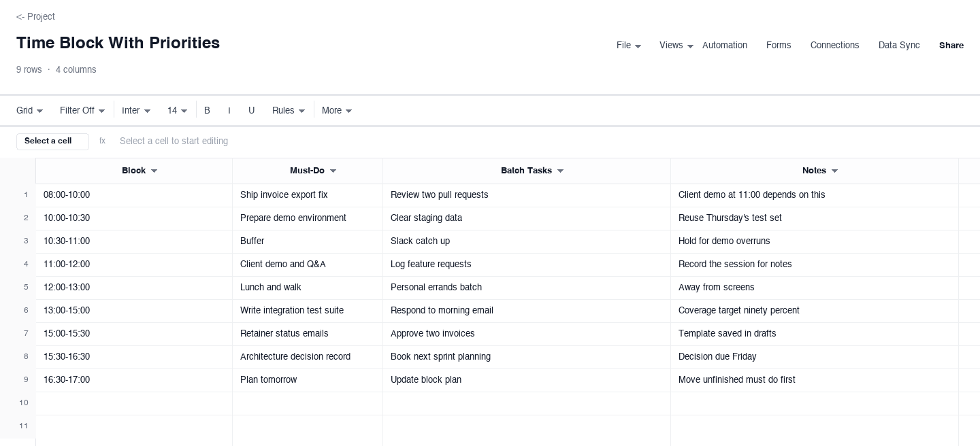
Task: Toggle italic formatting I
Action: pyautogui.click(x=229, y=111)
